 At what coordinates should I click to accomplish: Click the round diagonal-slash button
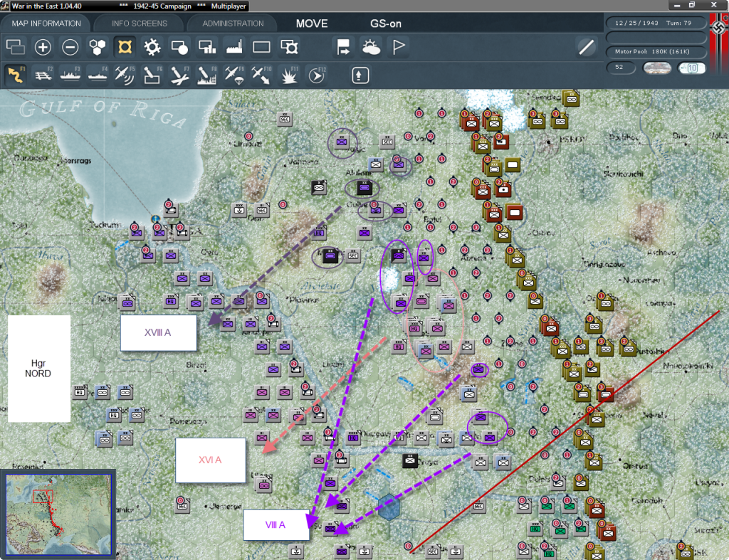[x=586, y=47]
